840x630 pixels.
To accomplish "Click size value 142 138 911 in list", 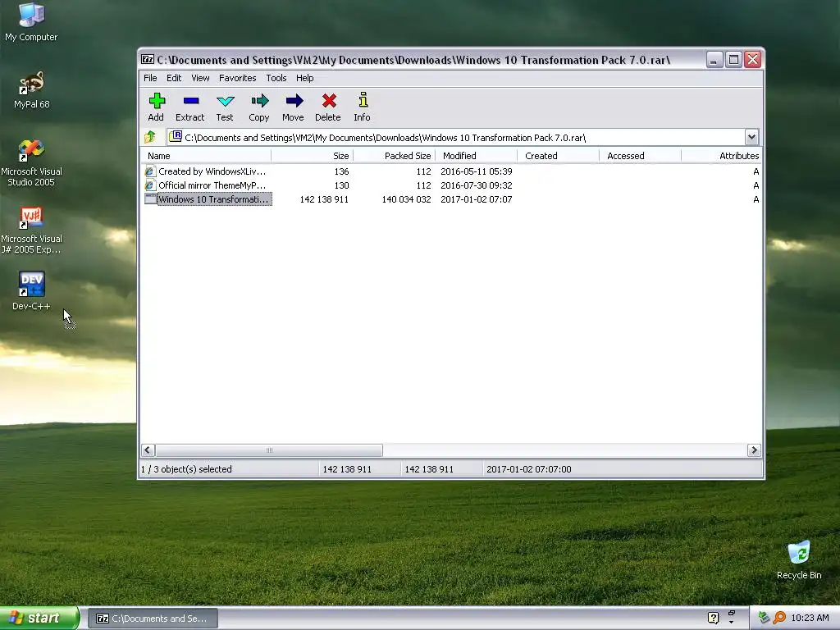I will click(x=324, y=199).
